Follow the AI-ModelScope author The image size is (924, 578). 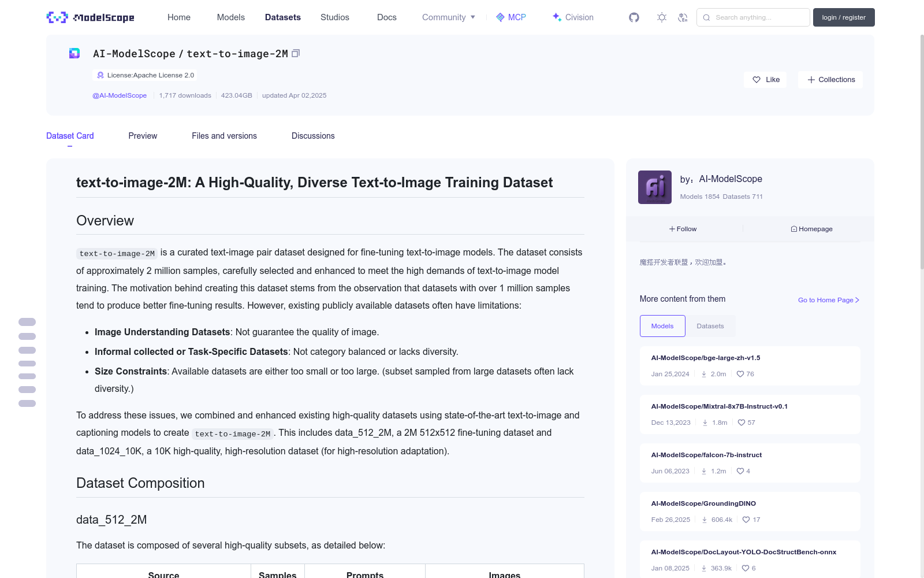(x=683, y=229)
